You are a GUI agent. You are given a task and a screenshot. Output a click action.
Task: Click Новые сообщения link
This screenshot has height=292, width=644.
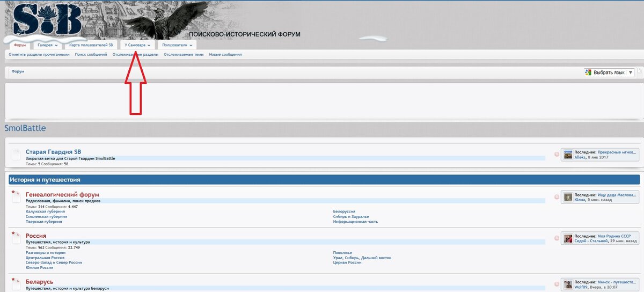click(x=225, y=54)
